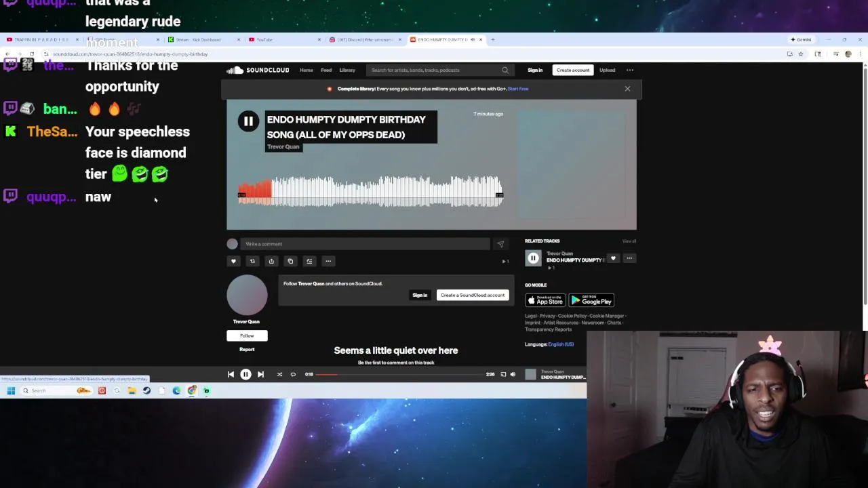Image resolution: width=868 pixels, height=488 pixels.
Task: Skip to next track in the bottom player
Action: pos(260,374)
